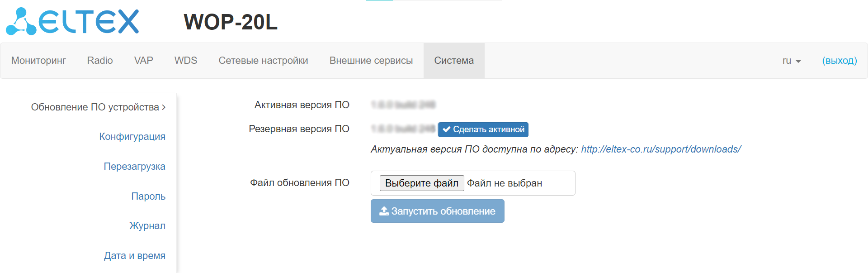Viewport: 868px width, 273px height.
Task: Go to Перезагрузка section
Action: tap(134, 167)
